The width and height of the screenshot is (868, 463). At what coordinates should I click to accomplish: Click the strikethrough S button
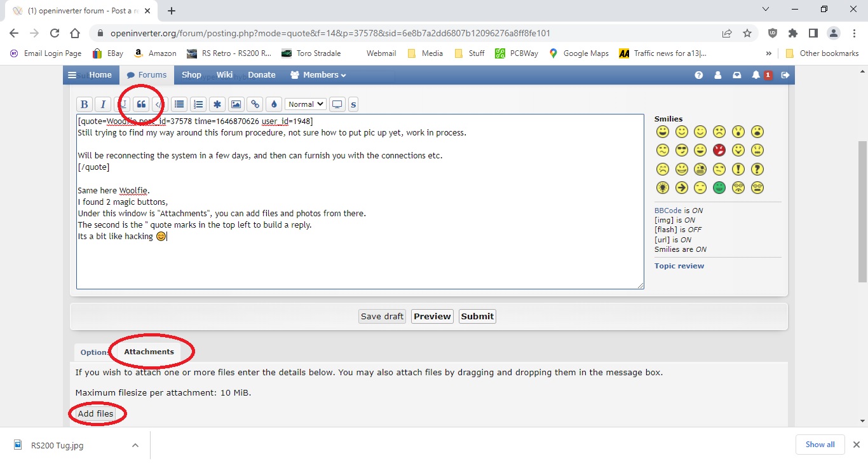pos(353,104)
